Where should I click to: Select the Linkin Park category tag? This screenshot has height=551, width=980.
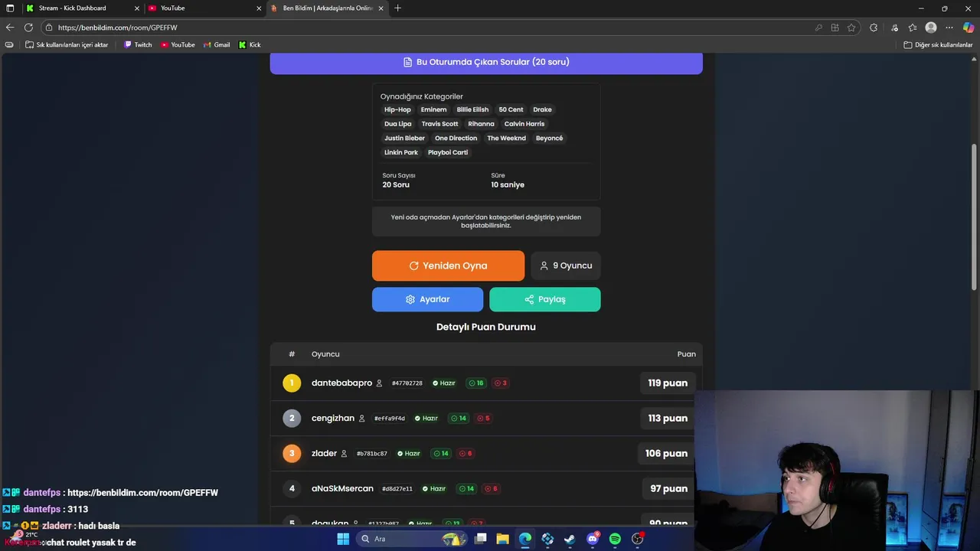pyautogui.click(x=401, y=152)
